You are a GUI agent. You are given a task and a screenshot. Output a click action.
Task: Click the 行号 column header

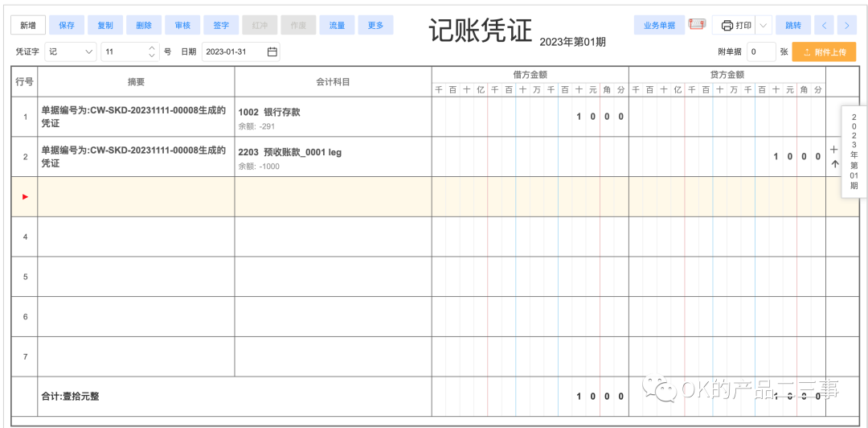click(25, 81)
